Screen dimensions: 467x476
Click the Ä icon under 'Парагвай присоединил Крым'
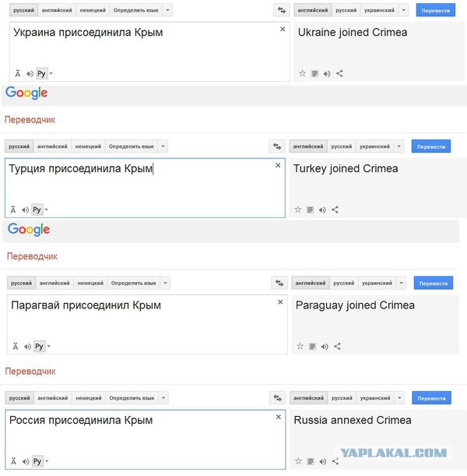(x=16, y=347)
